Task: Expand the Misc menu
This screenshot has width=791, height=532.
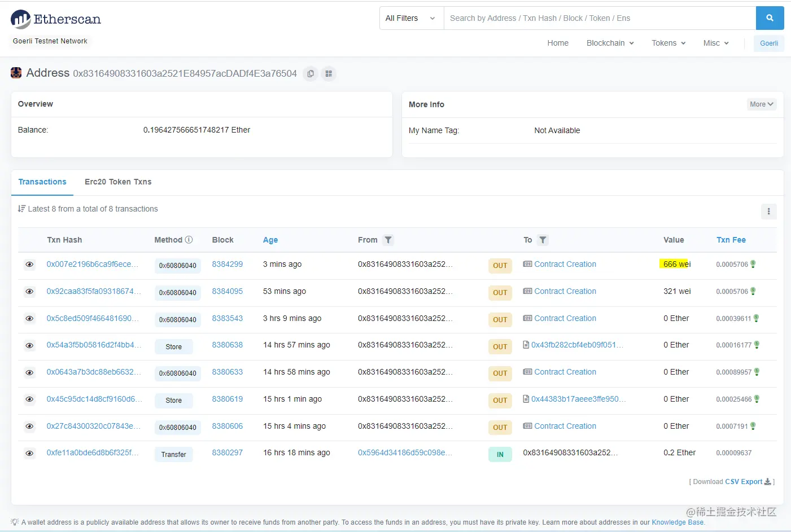Action: point(716,43)
